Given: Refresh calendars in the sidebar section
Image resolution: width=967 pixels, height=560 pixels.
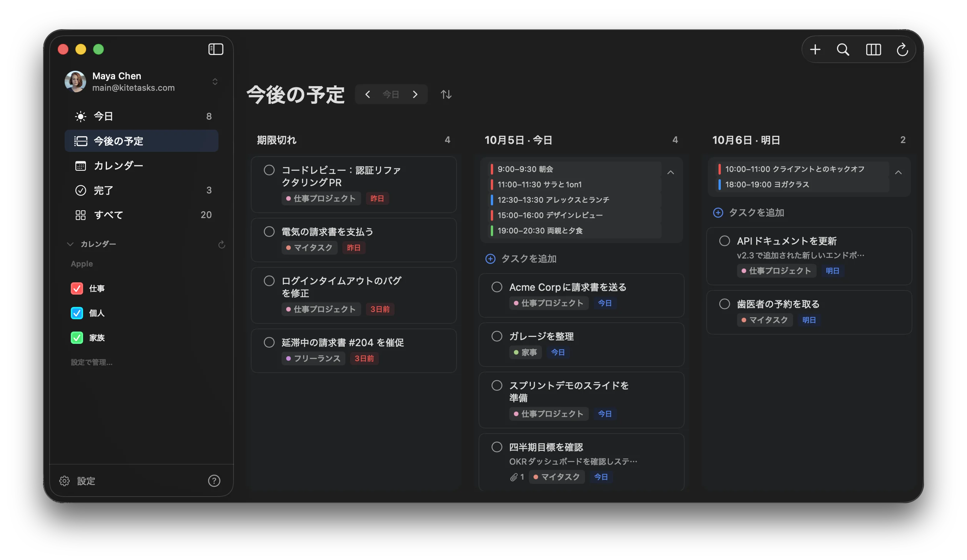Looking at the screenshot, I should coord(222,245).
